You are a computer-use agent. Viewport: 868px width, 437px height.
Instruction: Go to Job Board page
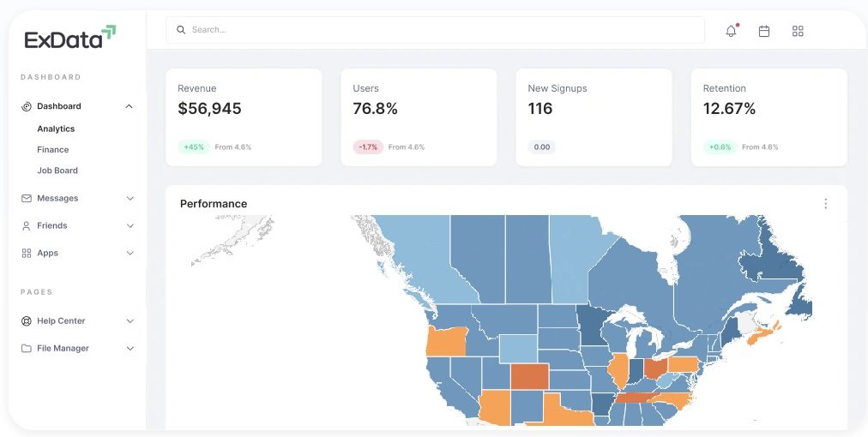(57, 171)
